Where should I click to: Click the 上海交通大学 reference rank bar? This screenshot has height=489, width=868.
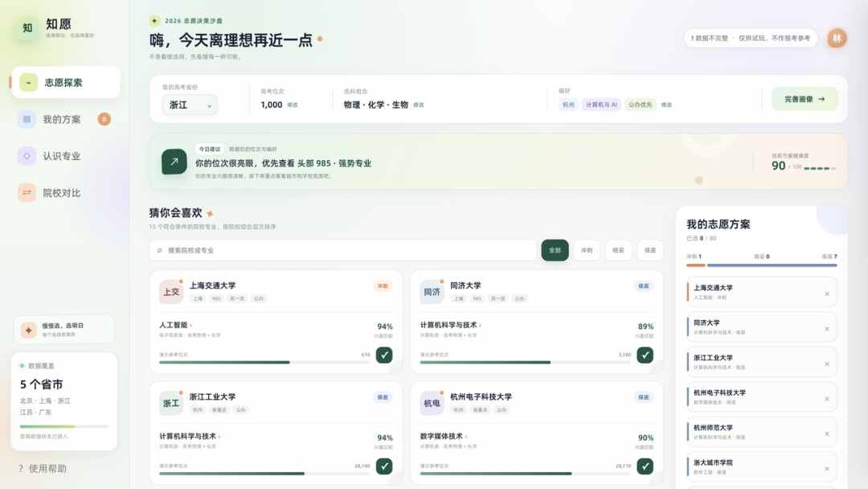coord(264,362)
